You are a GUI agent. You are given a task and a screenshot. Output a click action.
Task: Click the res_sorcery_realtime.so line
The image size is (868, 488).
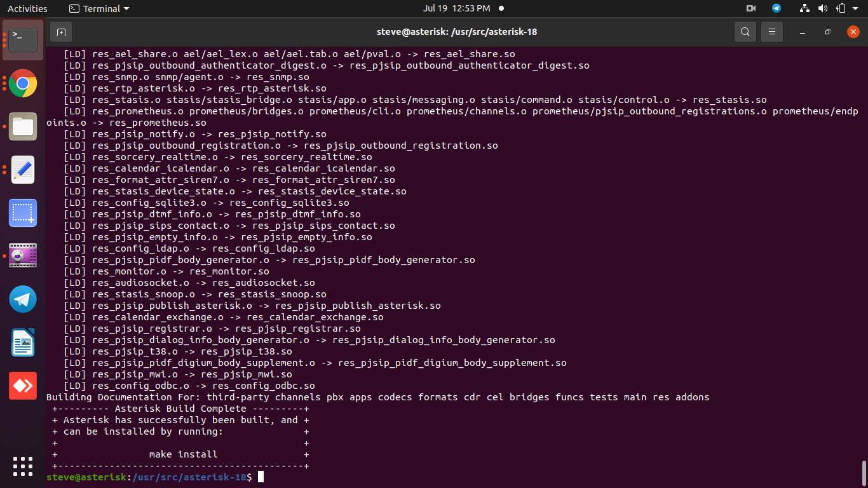tap(218, 157)
